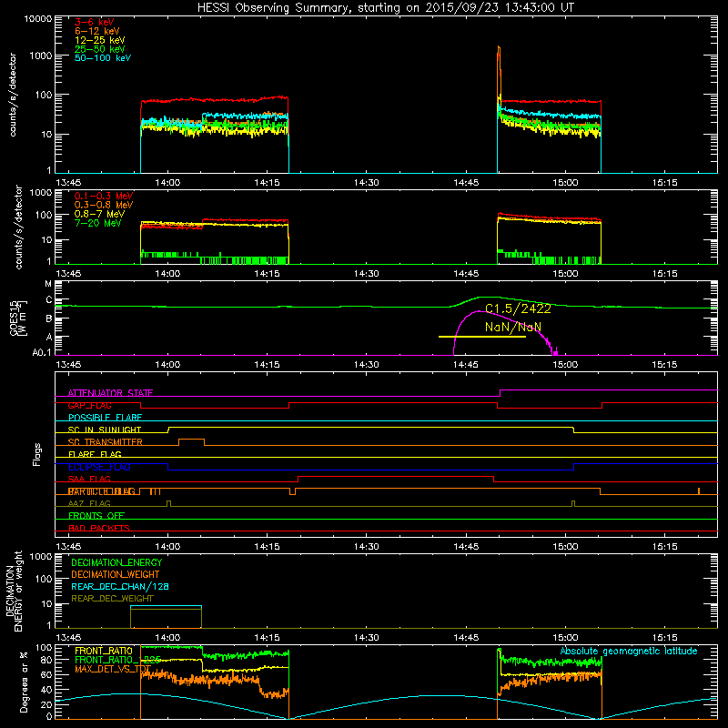Click the REAR_DEC_CHAN/128 legend entry
The image size is (728, 728).
click(x=120, y=586)
